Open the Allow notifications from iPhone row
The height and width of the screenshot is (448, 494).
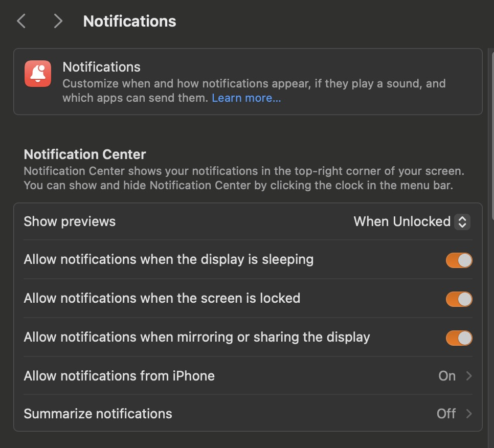119,376
